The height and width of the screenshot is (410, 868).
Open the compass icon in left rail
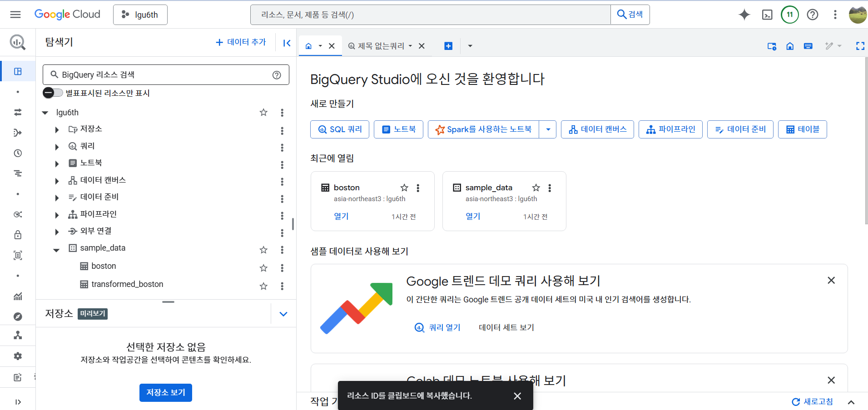pos(18,316)
